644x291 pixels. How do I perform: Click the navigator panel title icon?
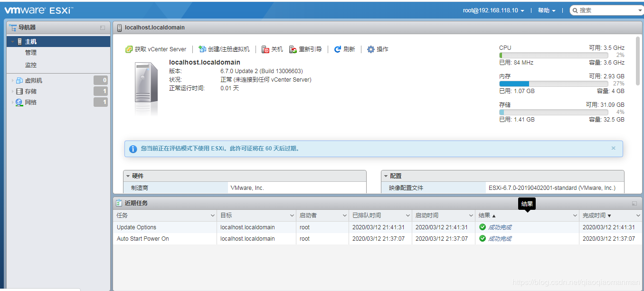(x=13, y=28)
